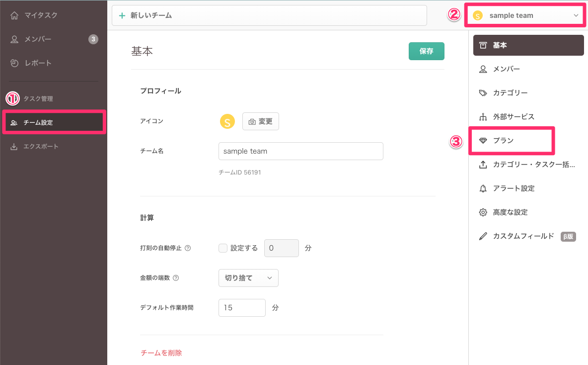Click the diamond icon for プラン

(x=483, y=141)
